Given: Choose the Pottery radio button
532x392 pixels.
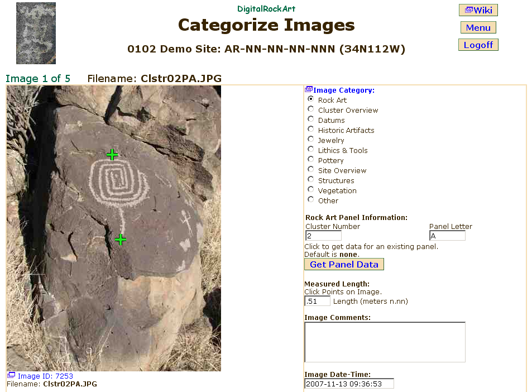Looking at the screenshot, I should click(311, 160).
